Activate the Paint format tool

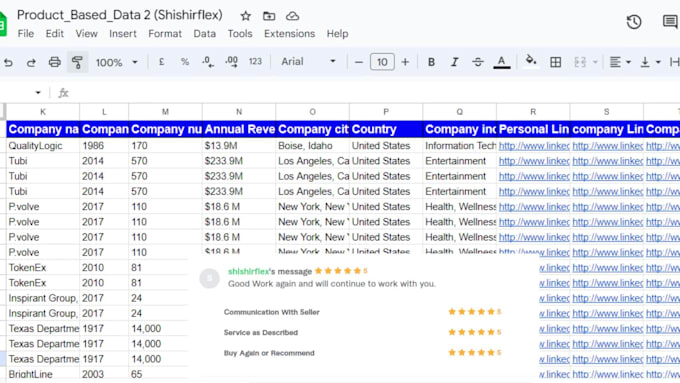pyautogui.click(x=77, y=62)
